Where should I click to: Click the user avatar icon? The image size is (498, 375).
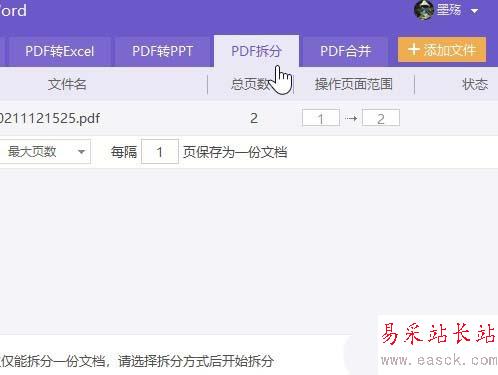pyautogui.click(x=423, y=10)
